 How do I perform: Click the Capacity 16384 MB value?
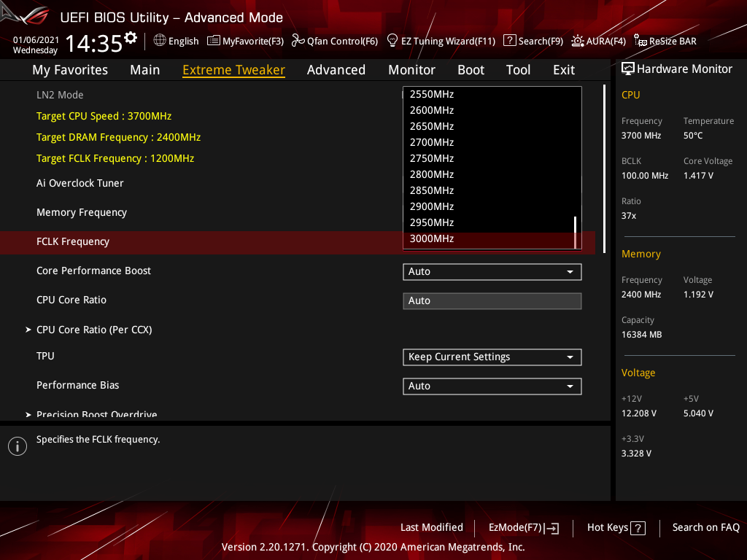(x=642, y=335)
